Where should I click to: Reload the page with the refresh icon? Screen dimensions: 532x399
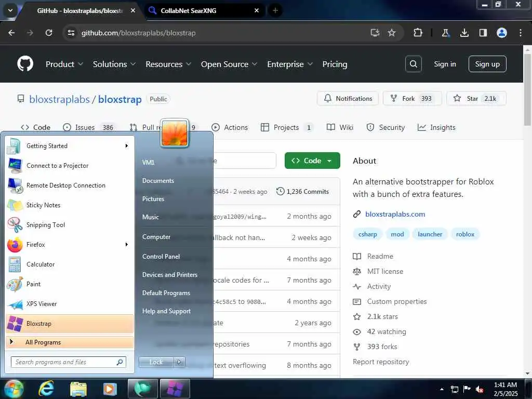(x=49, y=33)
